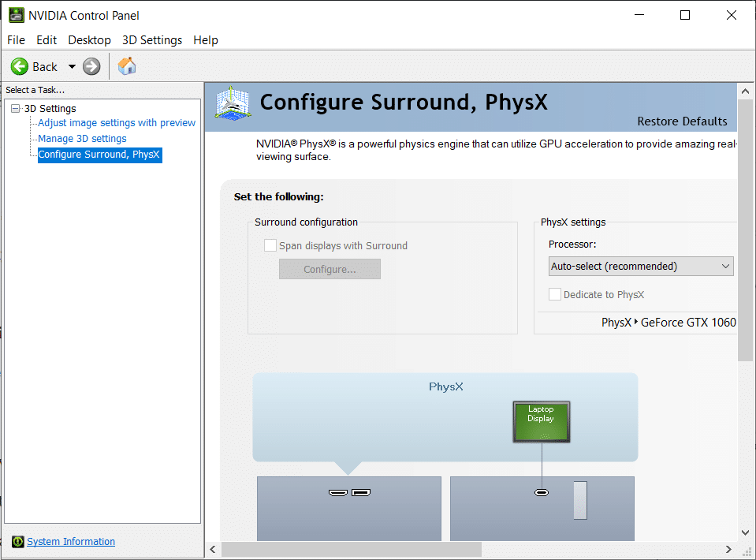Check the Dedicate to PhysX box

point(555,294)
